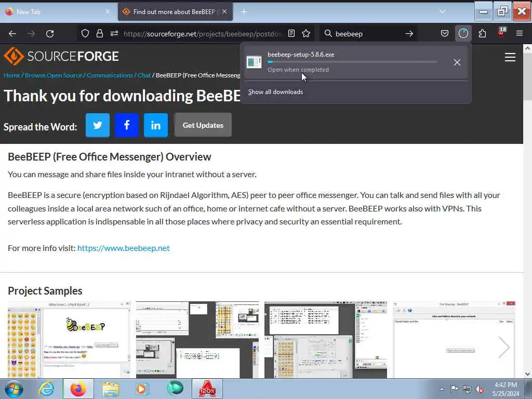Click the magnifier icon in search box
This screenshot has width=532, height=399.
pos(328,34)
